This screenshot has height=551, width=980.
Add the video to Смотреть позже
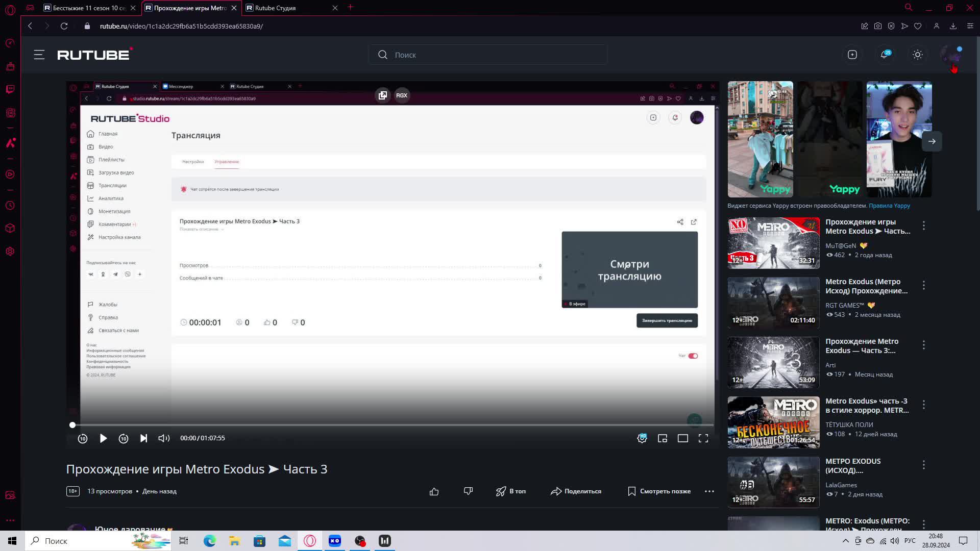coord(659,491)
